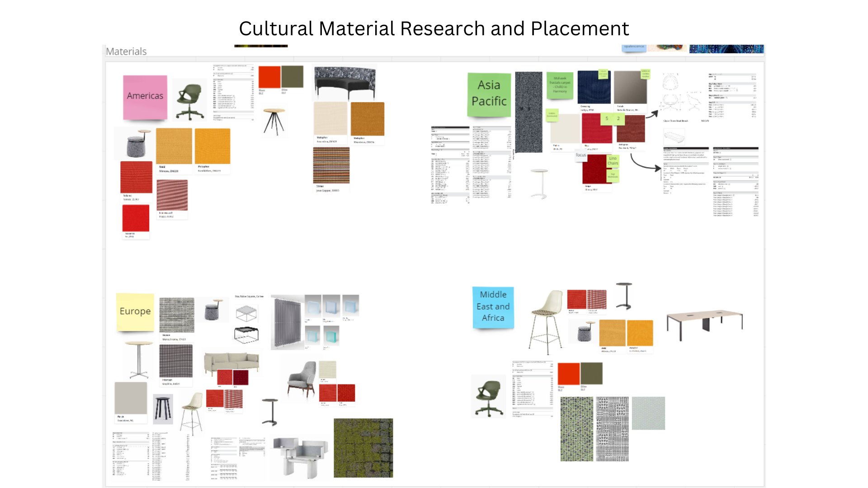This screenshot has width=868, height=488.
Task: Select the black C-shaped side table in Europe
Action: (270, 412)
